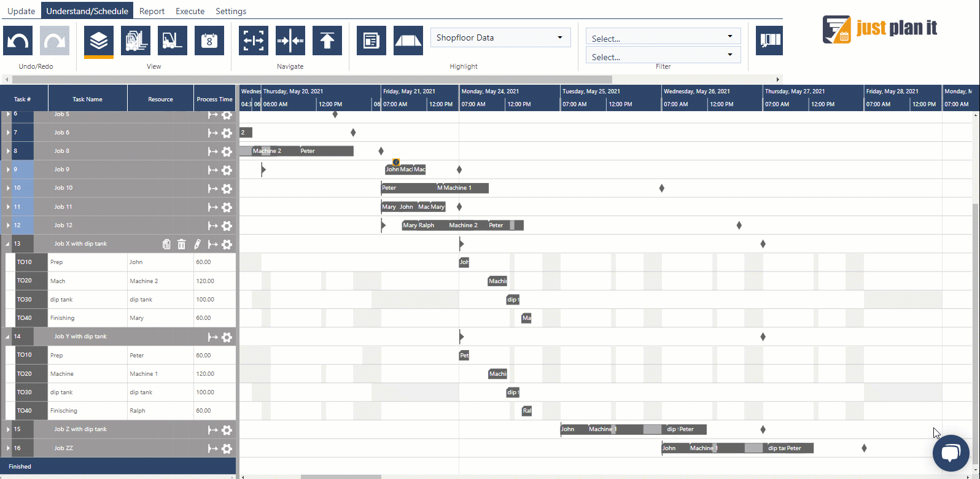Click due-date diamond marker on Job 10 row
This screenshot has height=479, width=980.
pos(661,188)
